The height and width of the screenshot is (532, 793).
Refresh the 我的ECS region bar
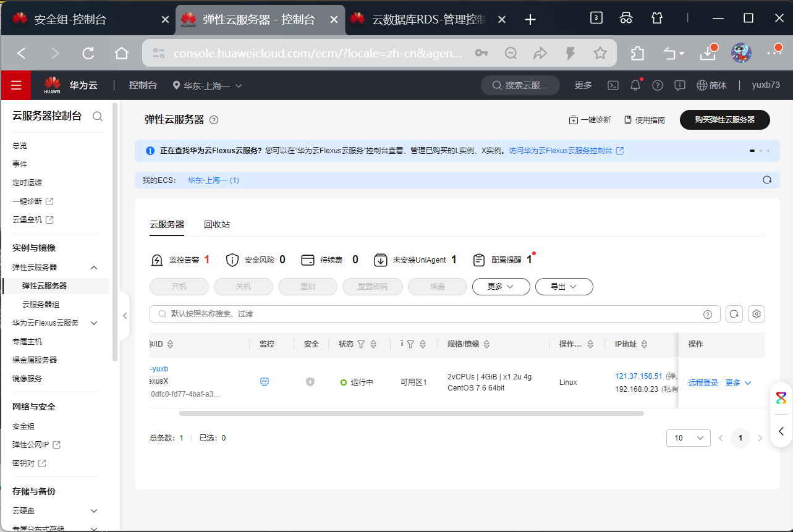pos(767,180)
